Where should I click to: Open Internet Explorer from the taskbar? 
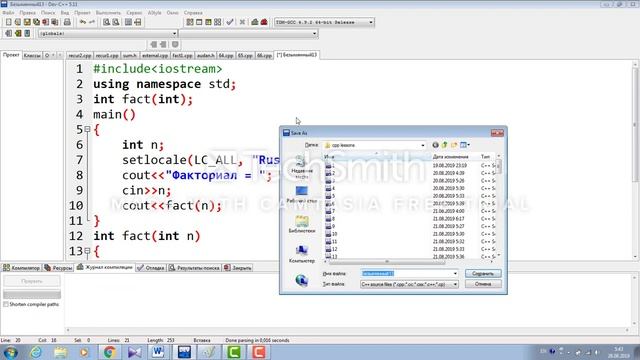(36, 352)
